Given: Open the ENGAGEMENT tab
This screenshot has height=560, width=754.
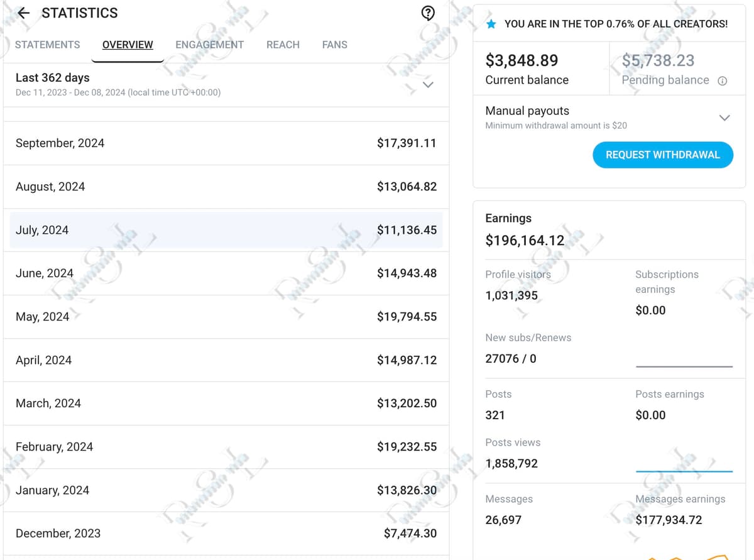Looking at the screenshot, I should [209, 45].
